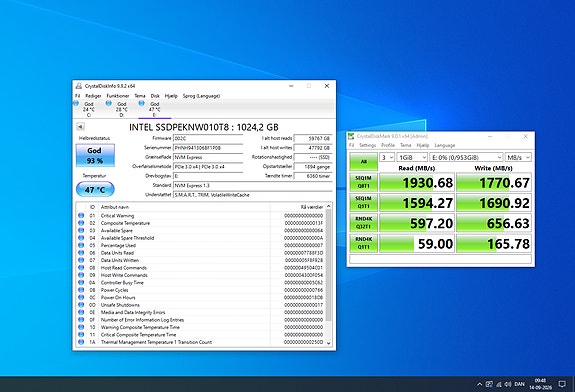Click the green All button in CrystalDiskMark
This screenshot has height=392, width=575.
363,161
